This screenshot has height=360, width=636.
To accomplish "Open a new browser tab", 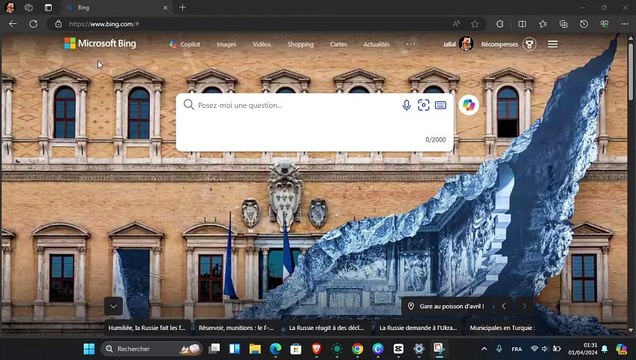I will coord(183,7).
